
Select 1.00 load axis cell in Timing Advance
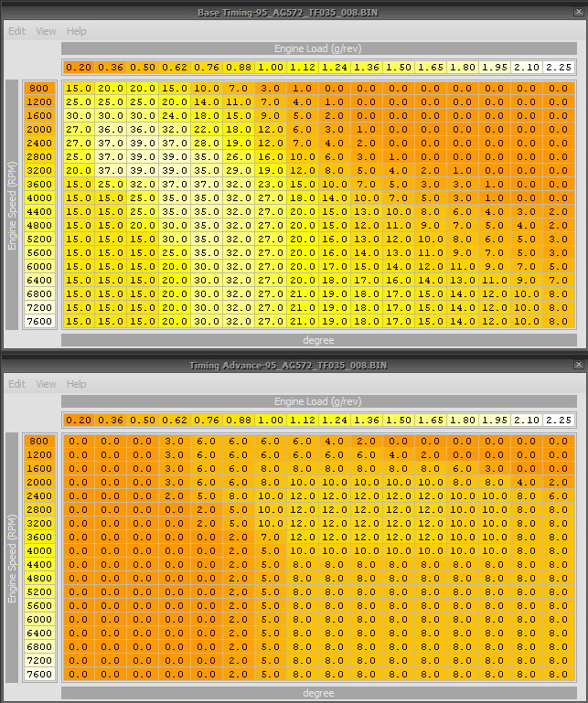270,420
